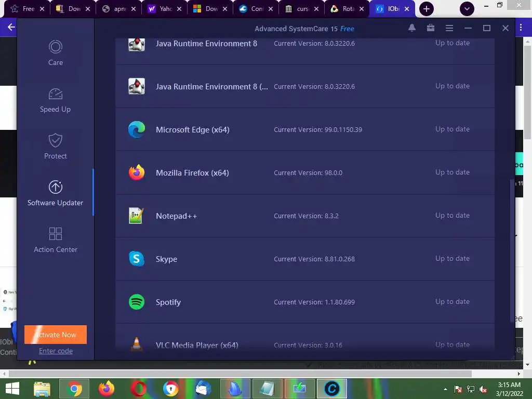Open Advanced SystemCare taskbar icon
This screenshot has height=399, width=532.
(332, 389)
